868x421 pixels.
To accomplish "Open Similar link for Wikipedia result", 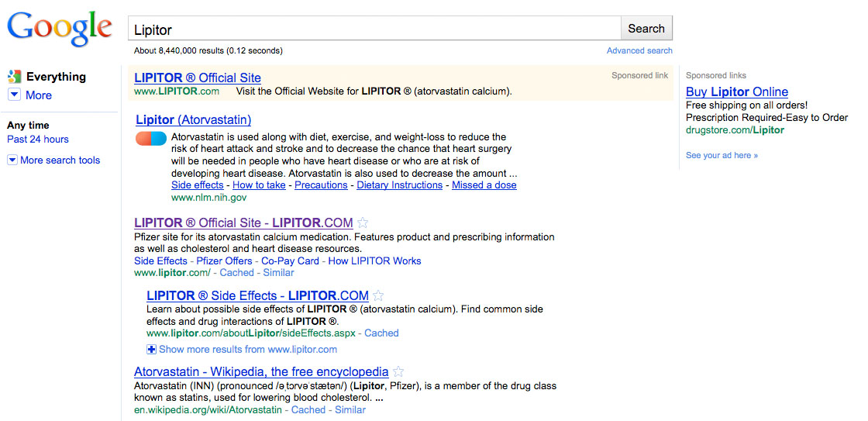I will pyautogui.click(x=350, y=410).
